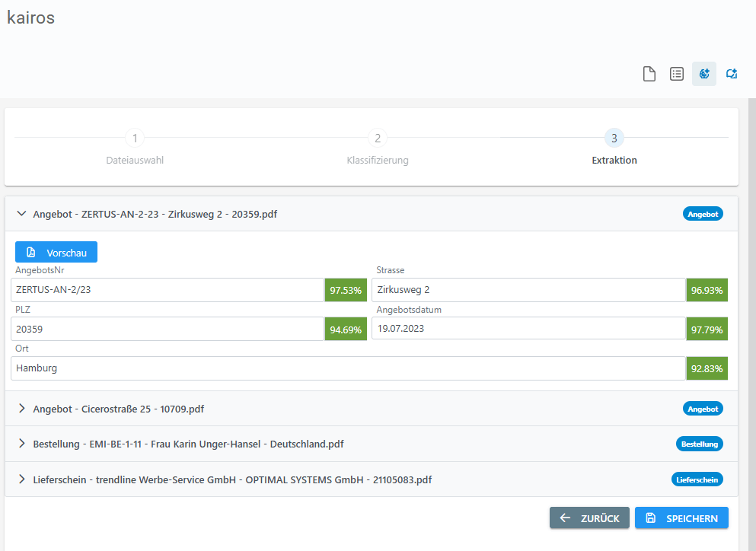
Task: Click the Strasse field containing Zirkusweg 2
Action: coord(528,290)
